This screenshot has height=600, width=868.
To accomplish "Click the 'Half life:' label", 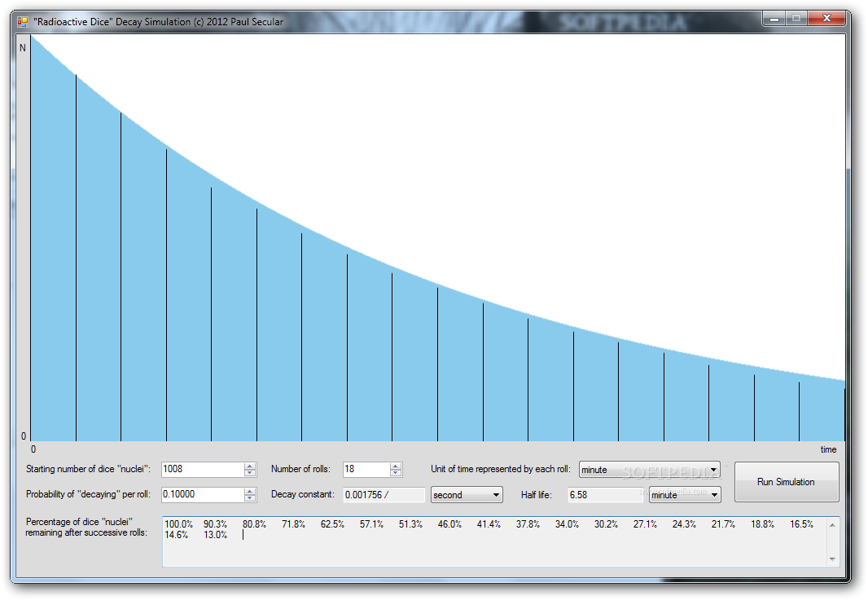I will click(537, 495).
